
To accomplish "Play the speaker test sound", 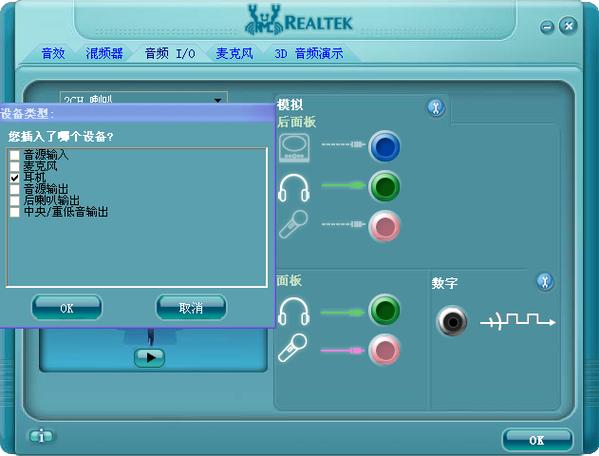I will (150, 357).
